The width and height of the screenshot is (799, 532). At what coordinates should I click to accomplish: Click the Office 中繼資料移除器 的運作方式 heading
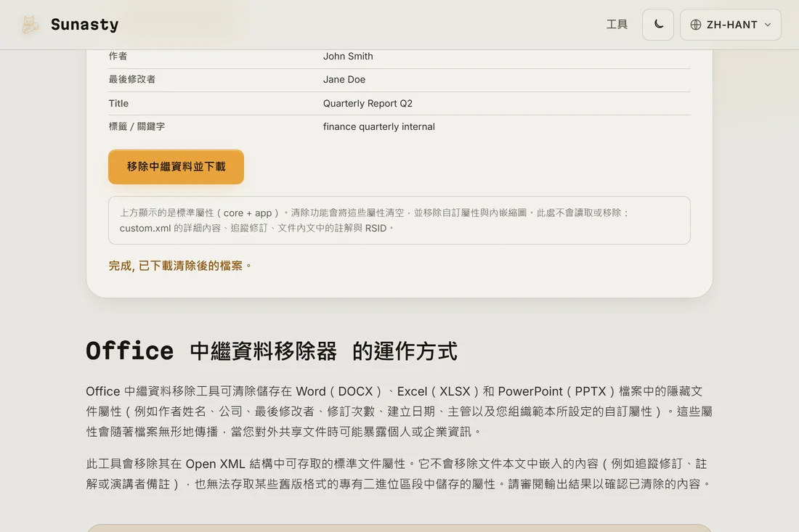pyautogui.click(x=272, y=351)
